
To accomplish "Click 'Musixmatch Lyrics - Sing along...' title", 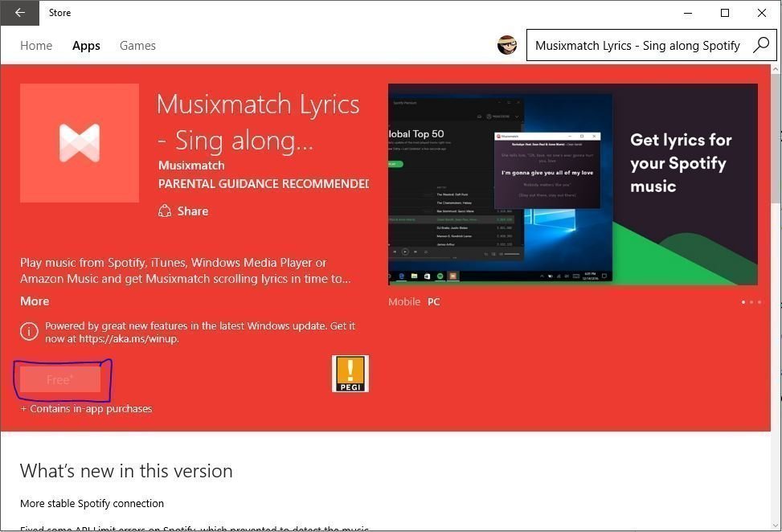I will click(x=258, y=122).
